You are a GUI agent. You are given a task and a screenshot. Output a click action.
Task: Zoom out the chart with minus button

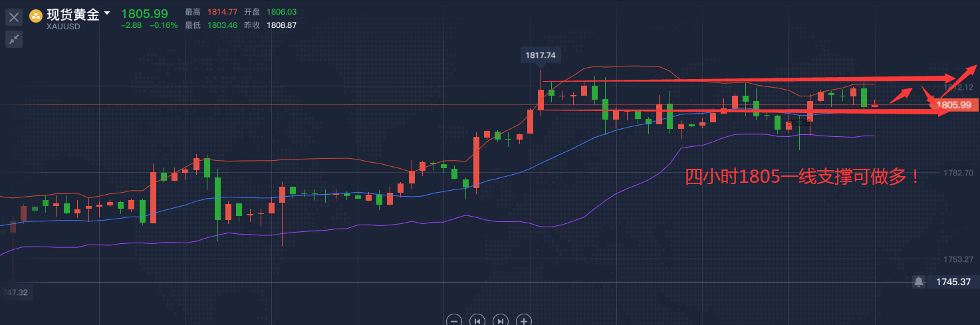(x=454, y=320)
